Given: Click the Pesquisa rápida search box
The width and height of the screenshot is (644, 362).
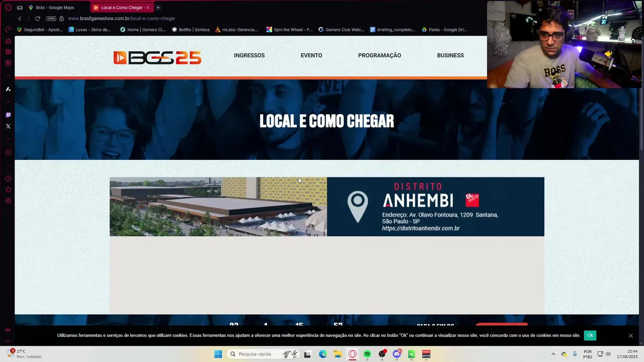Looking at the screenshot, I should click(x=264, y=354).
